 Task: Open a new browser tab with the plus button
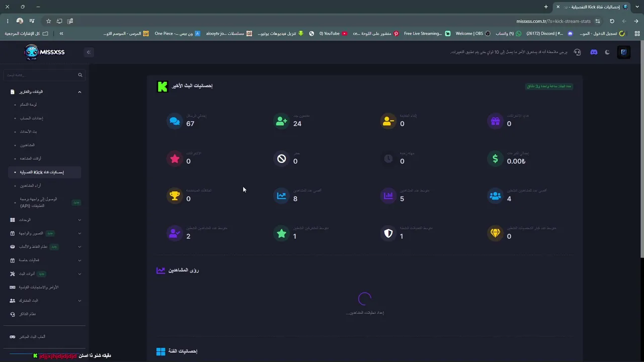[546, 7]
